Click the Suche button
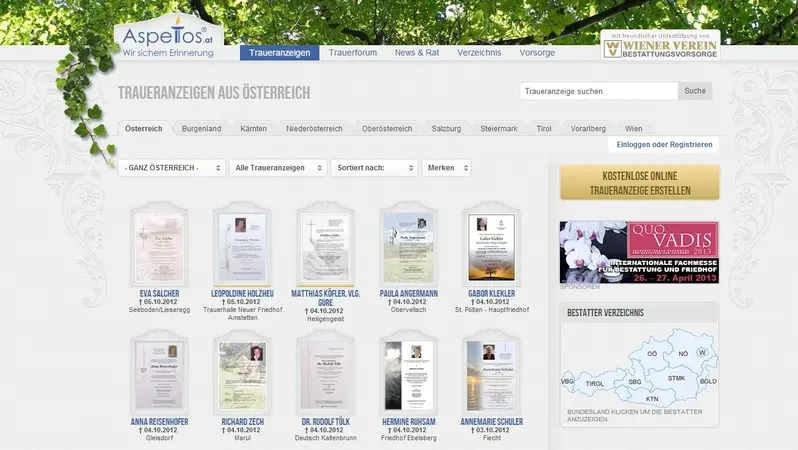 (x=695, y=91)
